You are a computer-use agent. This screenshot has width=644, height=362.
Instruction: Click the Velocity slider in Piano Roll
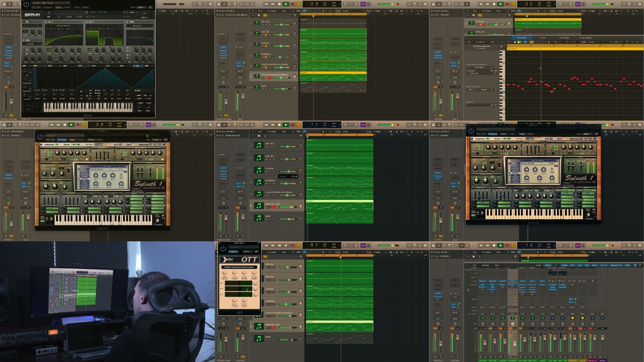pos(479,105)
